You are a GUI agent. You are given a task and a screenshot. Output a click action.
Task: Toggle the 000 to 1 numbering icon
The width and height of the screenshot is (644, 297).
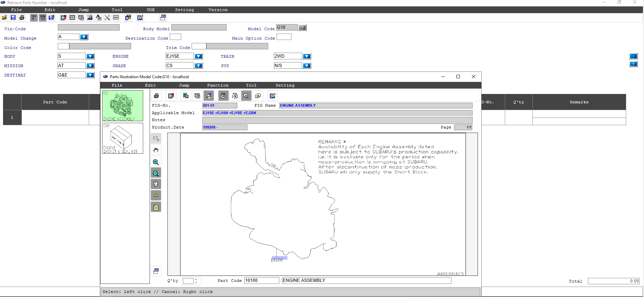point(43,17)
